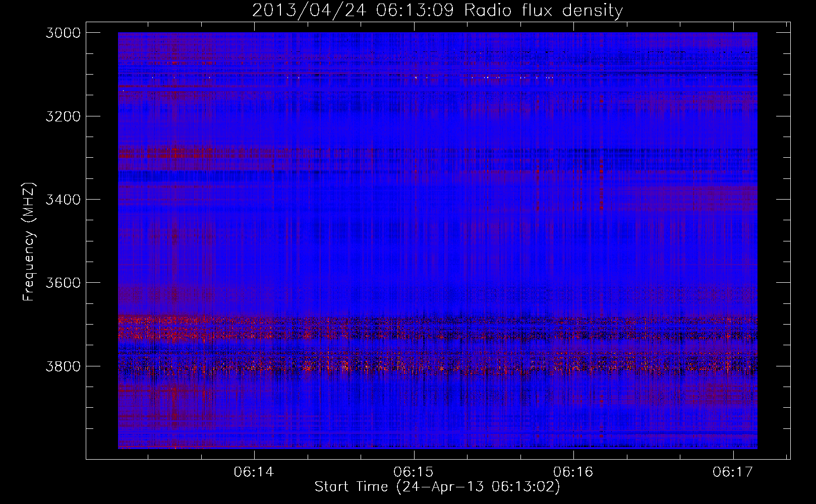Click the 3400 frequency axis label
Image resolution: width=816 pixels, height=504 pixels.
click(x=63, y=200)
